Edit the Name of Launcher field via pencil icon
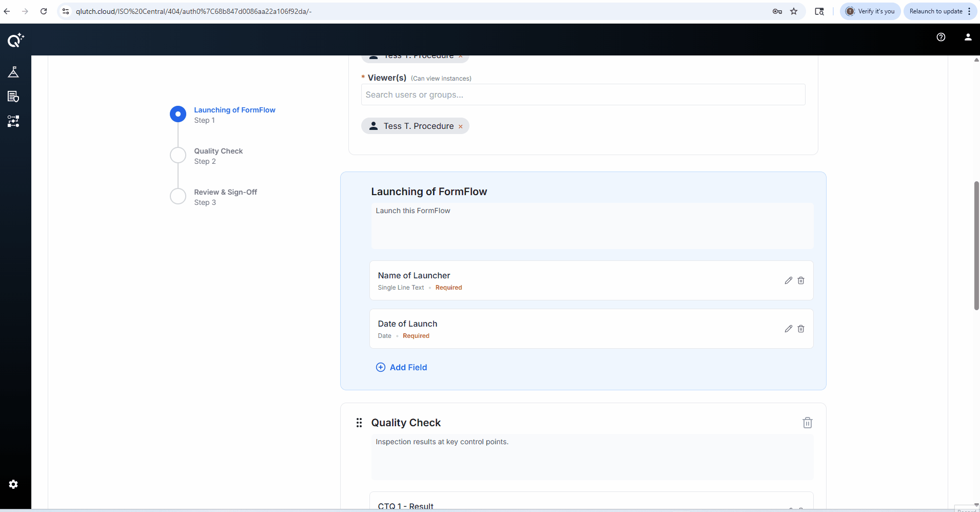This screenshot has height=512, width=980. pyautogui.click(x=789, y=280)
